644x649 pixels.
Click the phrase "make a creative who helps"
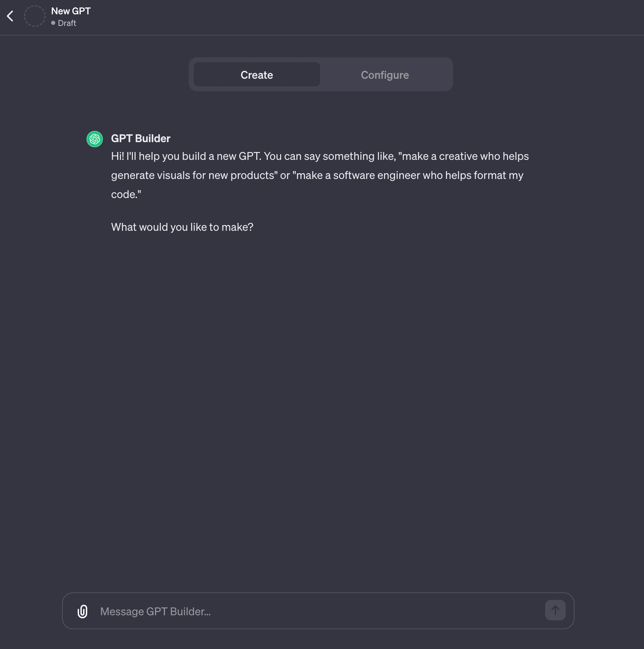click(465, 156)
